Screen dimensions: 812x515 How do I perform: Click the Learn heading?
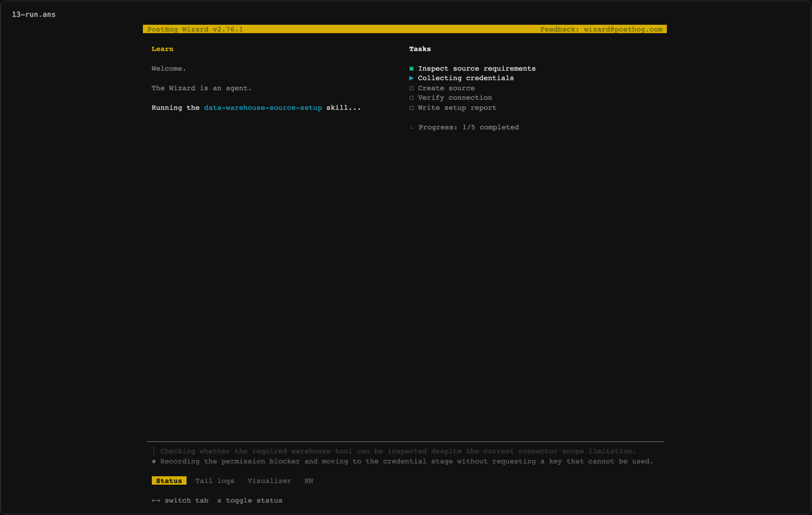point(162,49)
